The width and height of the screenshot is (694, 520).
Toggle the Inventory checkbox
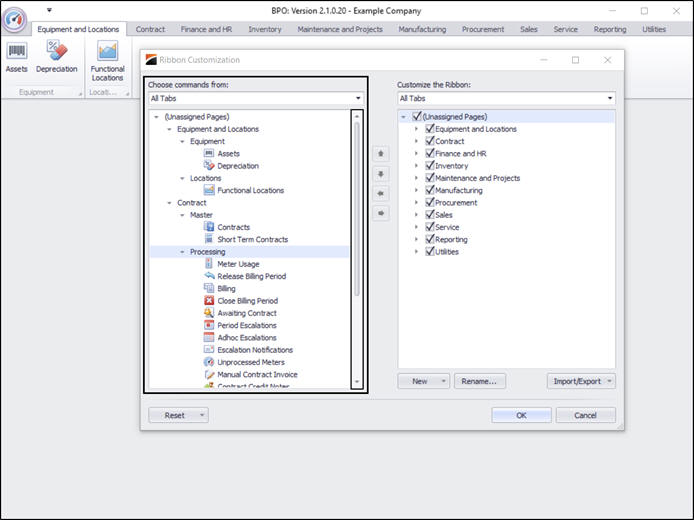point(429,166)
